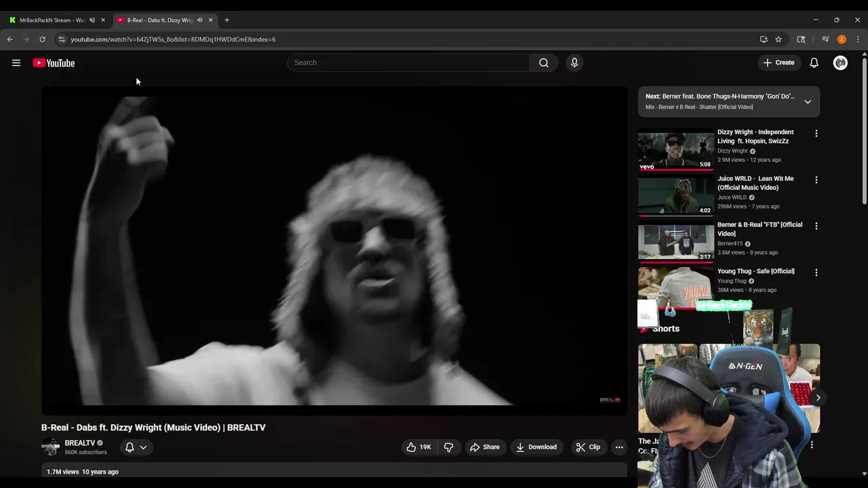Open more actions ellipsis under video
Screen dimensions: 868x488
tap(619, 447)
